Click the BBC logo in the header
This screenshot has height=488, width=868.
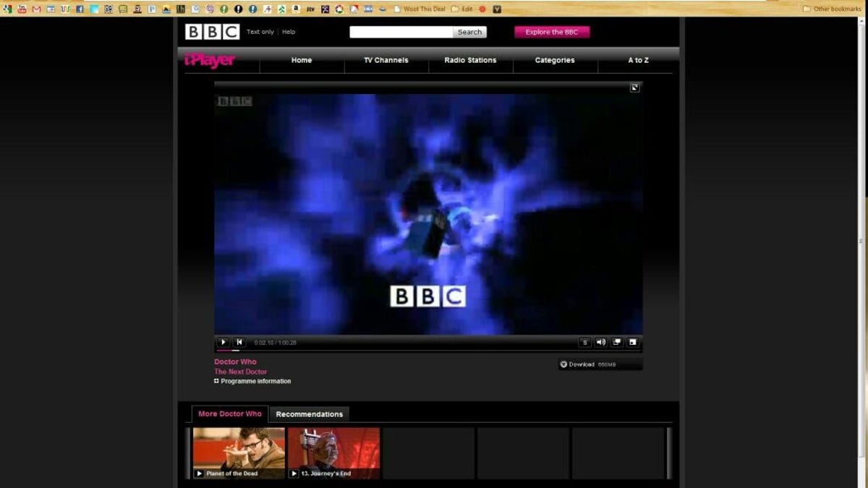[x=212, y=32]
